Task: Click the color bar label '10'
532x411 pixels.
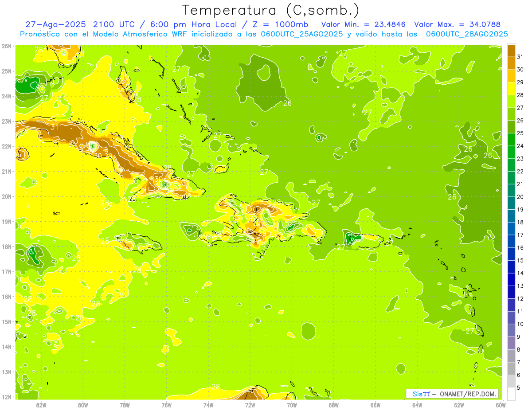Action: click(520, 324)
